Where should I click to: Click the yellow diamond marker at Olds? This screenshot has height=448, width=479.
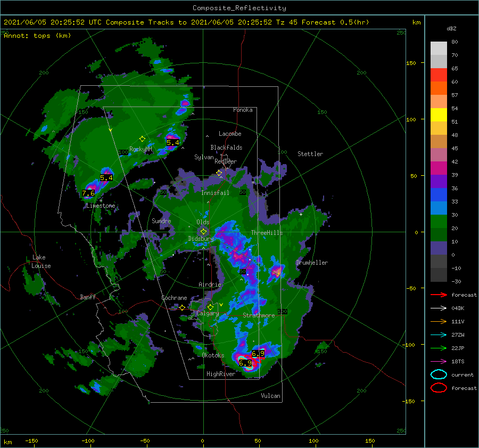pos(203,232)
